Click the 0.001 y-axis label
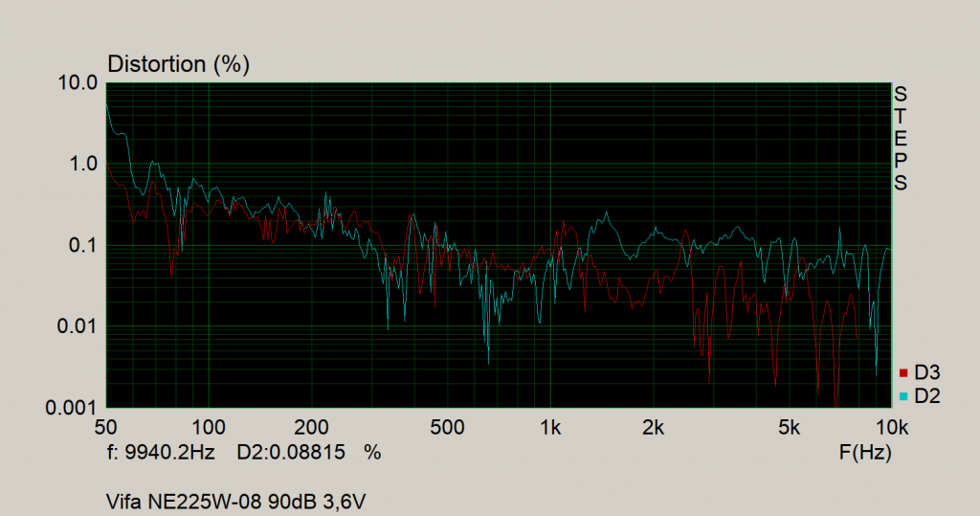Image resolution: width=980 pixels, height=516 pixels. [x=73, y=408]
